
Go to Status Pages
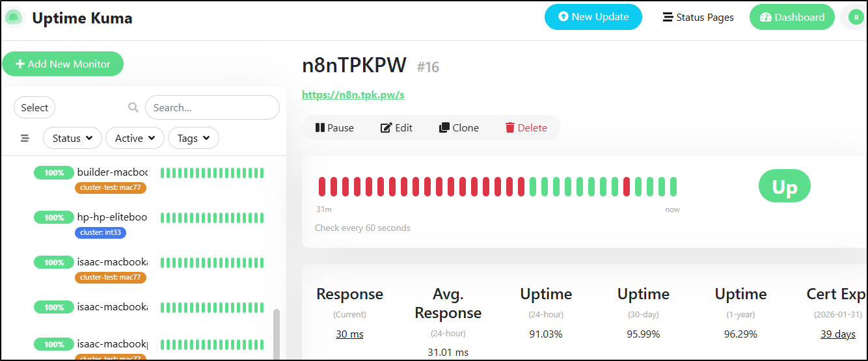click(x=698, y=18)
